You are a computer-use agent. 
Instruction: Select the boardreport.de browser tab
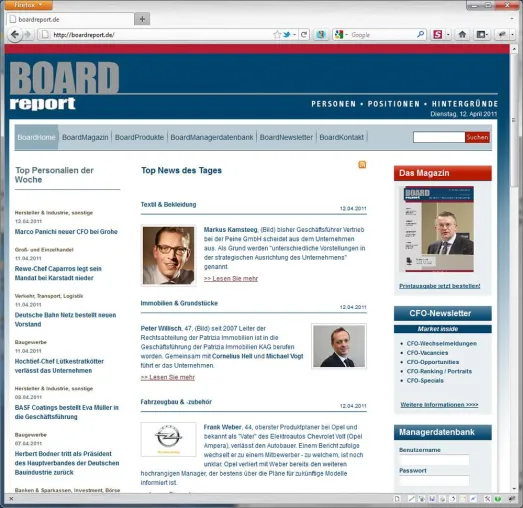tap(70, 19)
